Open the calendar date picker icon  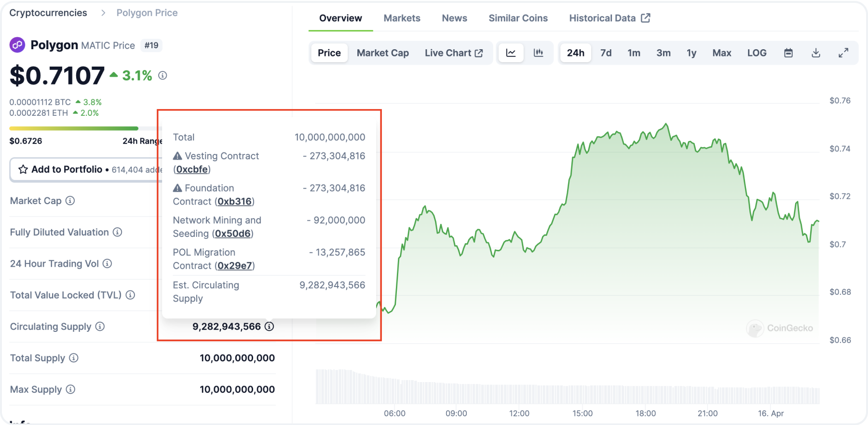point(788,53)
